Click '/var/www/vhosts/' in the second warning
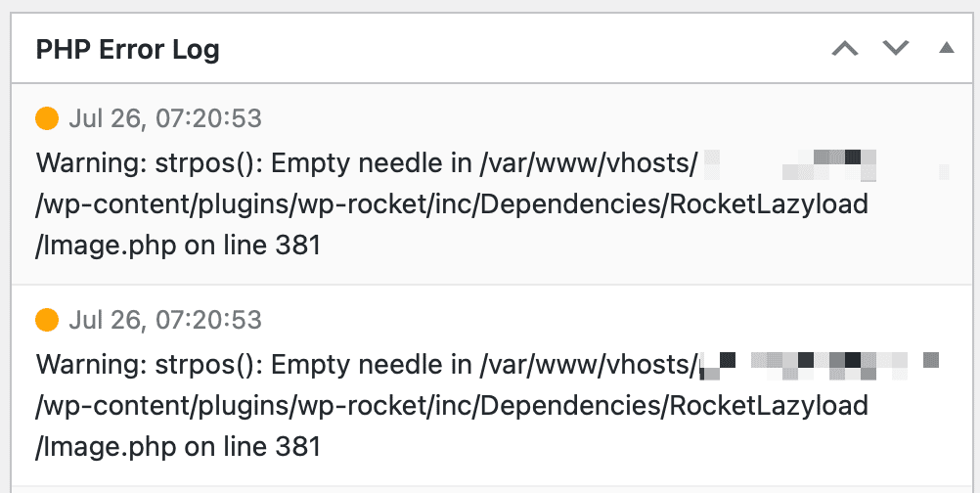 tap(589, 366)
